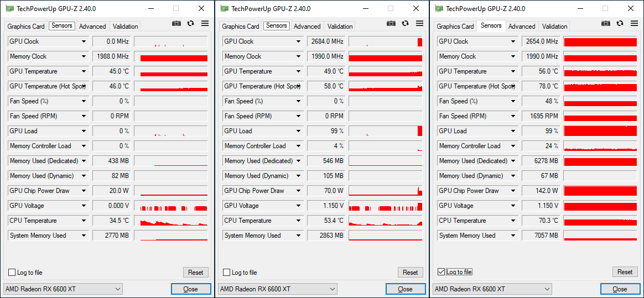
Task: Open the hamburger menu in middle window
Action: tap(420, 23)
